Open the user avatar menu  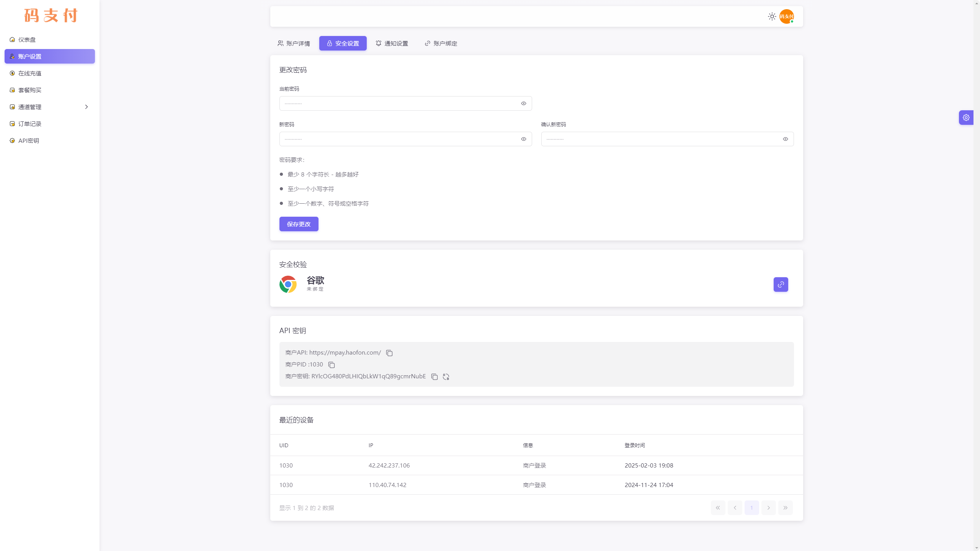tap(786, 16)
